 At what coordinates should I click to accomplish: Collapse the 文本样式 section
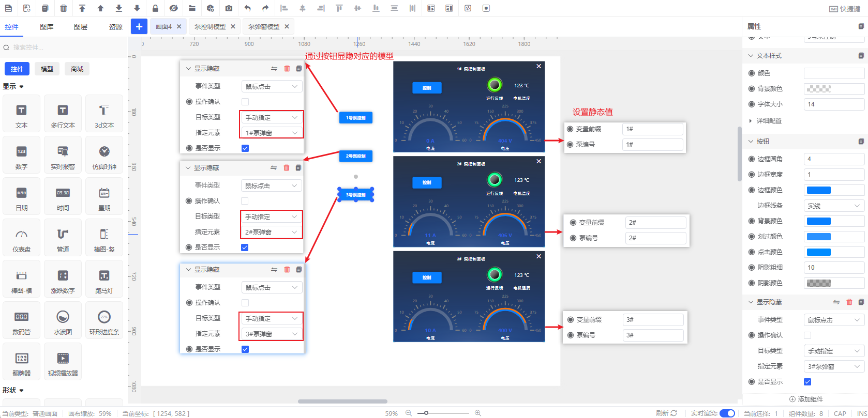tap(751, 56)
